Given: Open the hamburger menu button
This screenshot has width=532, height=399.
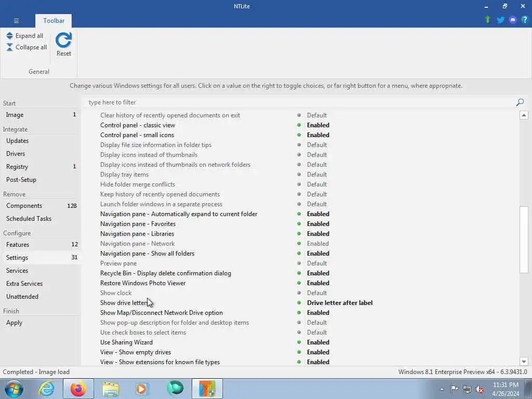Looking at the screenshot, I should [16, 21].
